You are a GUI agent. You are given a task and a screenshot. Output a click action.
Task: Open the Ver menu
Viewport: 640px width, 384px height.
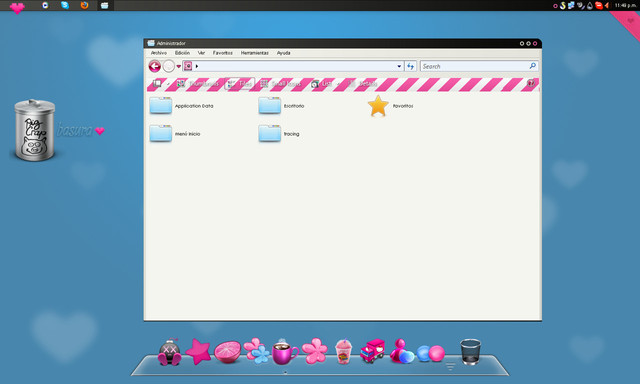201,53
